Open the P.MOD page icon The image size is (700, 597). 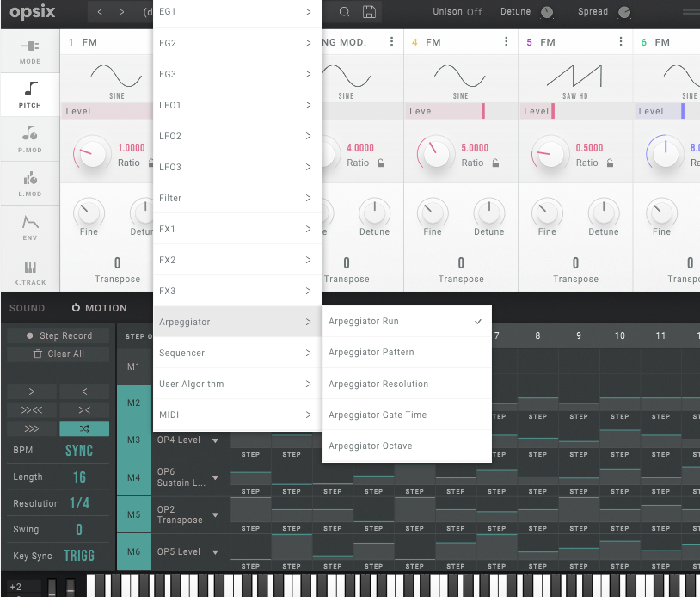(x=30, y=138)
